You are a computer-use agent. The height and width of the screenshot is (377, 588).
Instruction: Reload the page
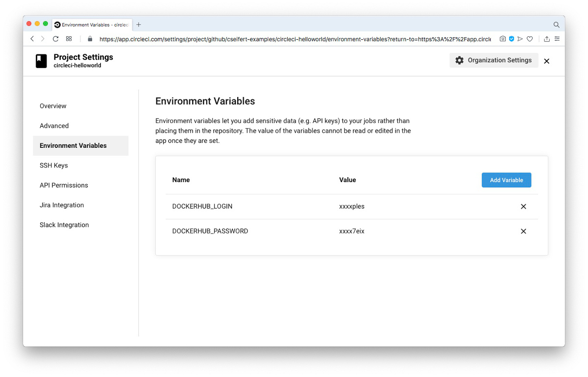(x=56, y=39)
